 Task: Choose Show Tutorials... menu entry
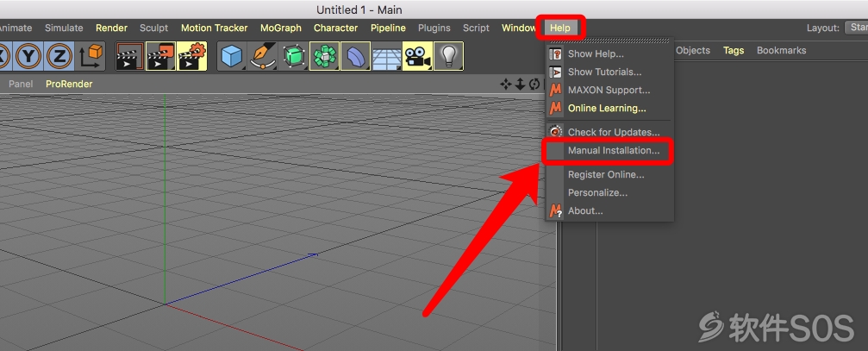609,72
